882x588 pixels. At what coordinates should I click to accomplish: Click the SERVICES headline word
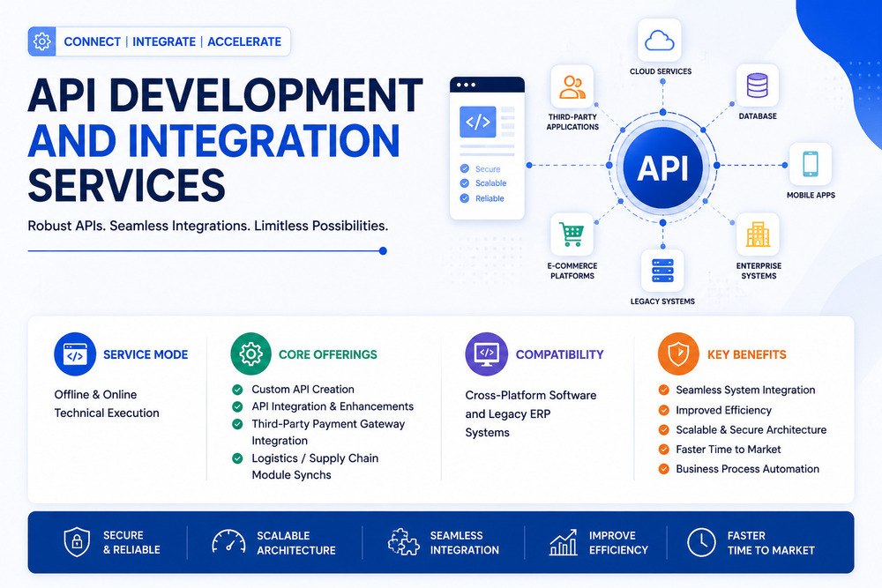(x=126, y=185)
